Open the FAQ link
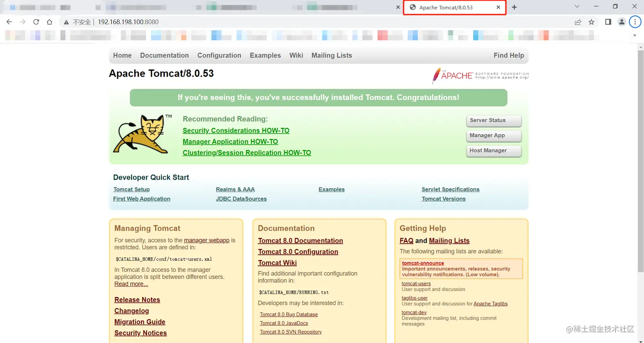The image size is (644, 343). click(x=406, y=241)
